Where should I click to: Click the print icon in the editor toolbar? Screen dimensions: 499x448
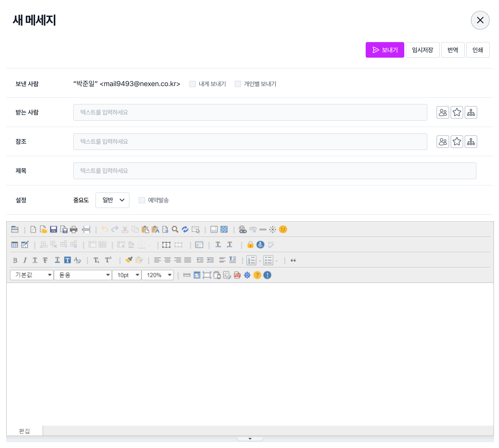click(74, 229)
